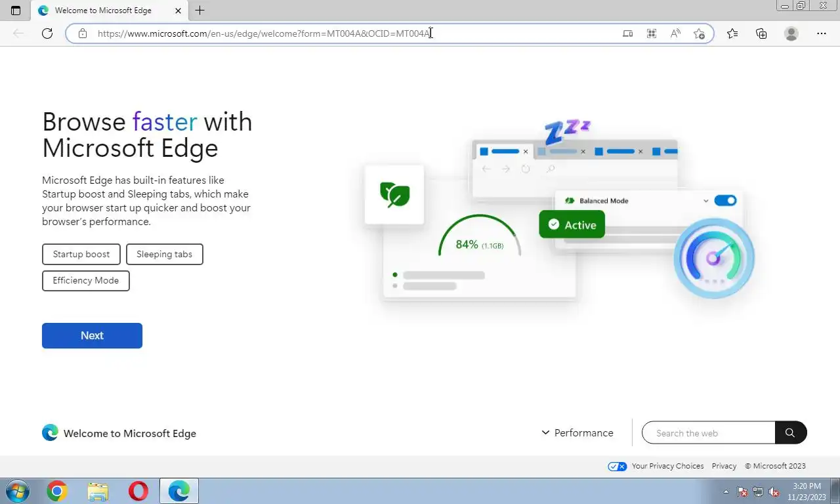840x504 pixels.
Task: Click the Balanced Mode toggle in illustration
Action: (725, 200)
